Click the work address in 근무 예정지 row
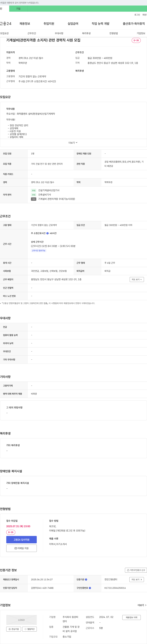 56,279
